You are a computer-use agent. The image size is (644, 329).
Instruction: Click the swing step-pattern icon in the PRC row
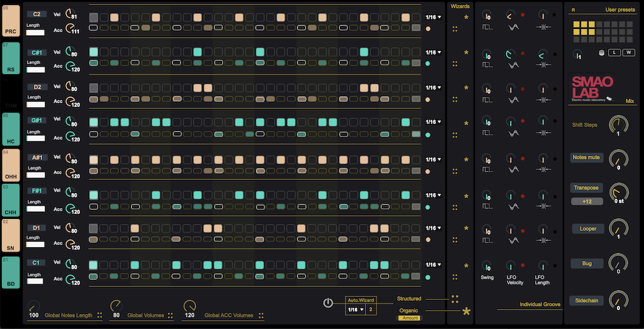(x=487, y=28)
